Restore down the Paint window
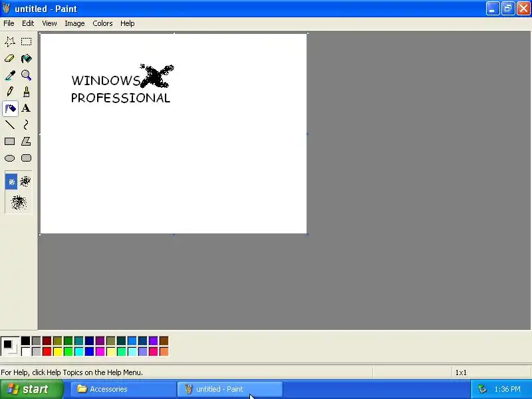 click(x=508, y=9)
